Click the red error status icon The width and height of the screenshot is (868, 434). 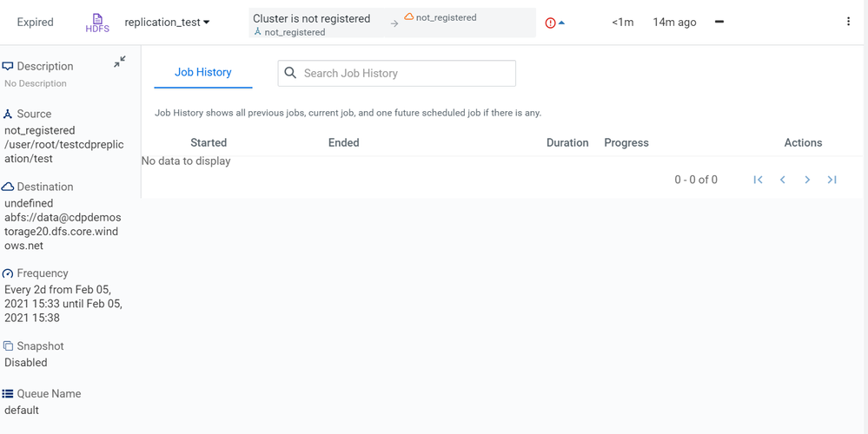pos(550,23)
